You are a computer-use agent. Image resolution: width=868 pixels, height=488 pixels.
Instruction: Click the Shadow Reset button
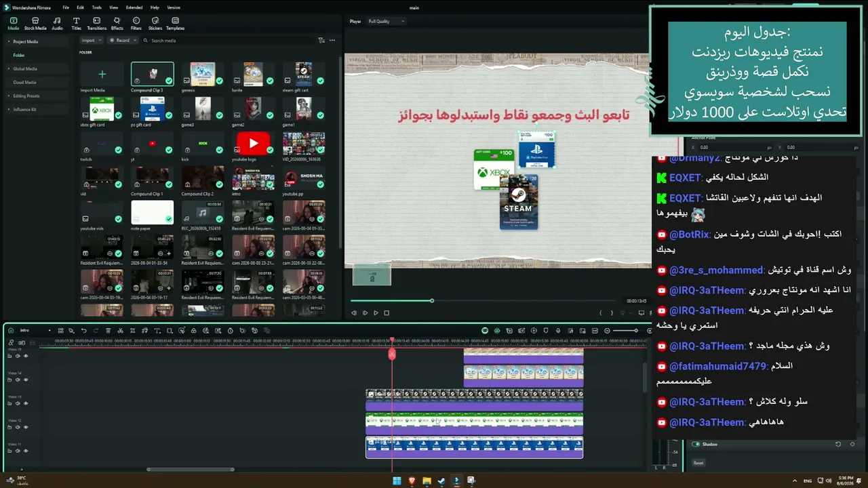[698, 464]
